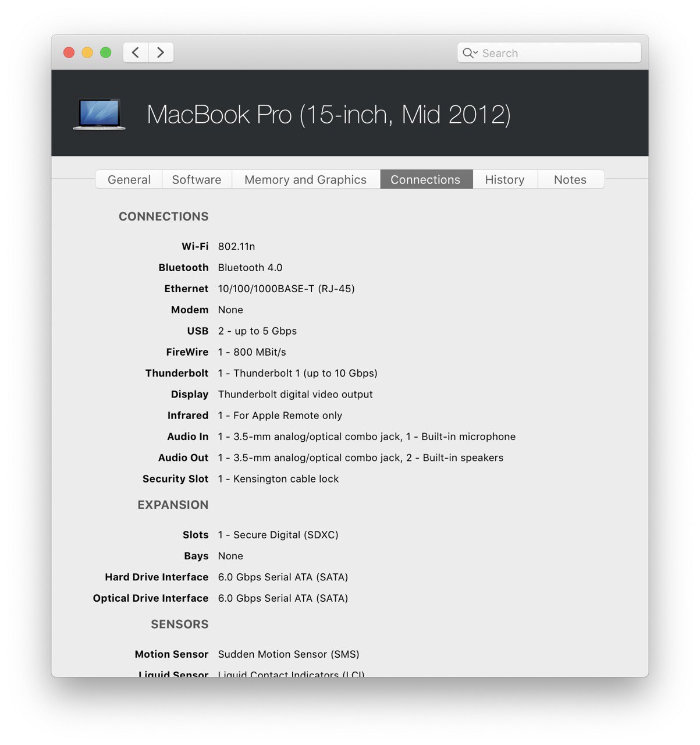Click the Optical Drive Interface SATA value
Image resolution: width=700 pixels, height=745 pixels.
(x=283, y=598)
